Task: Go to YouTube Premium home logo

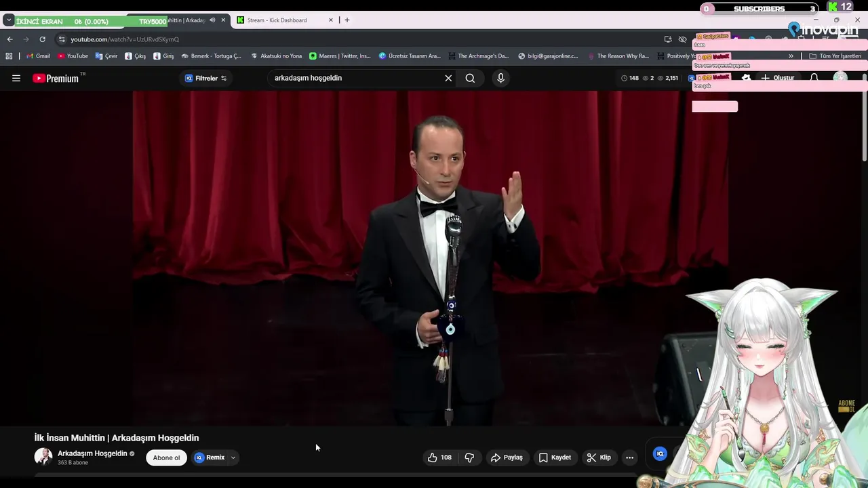Action: coord(57,78)
